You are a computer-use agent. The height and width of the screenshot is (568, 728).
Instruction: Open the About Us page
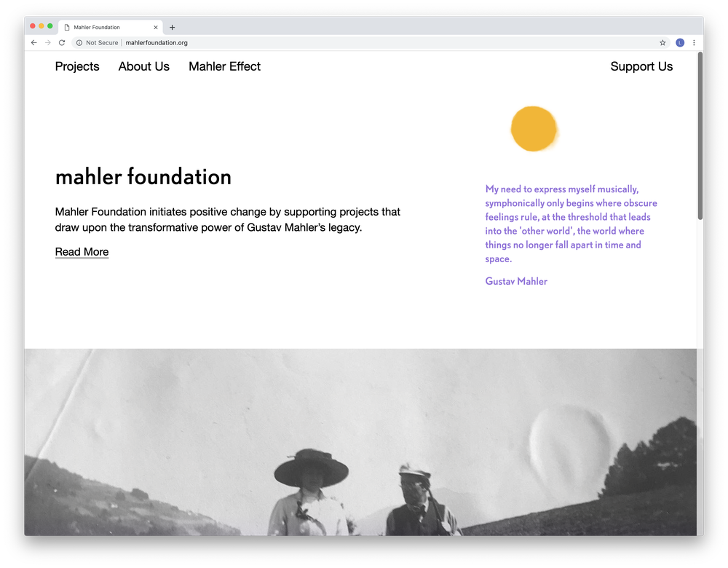[x=144, y=66]
